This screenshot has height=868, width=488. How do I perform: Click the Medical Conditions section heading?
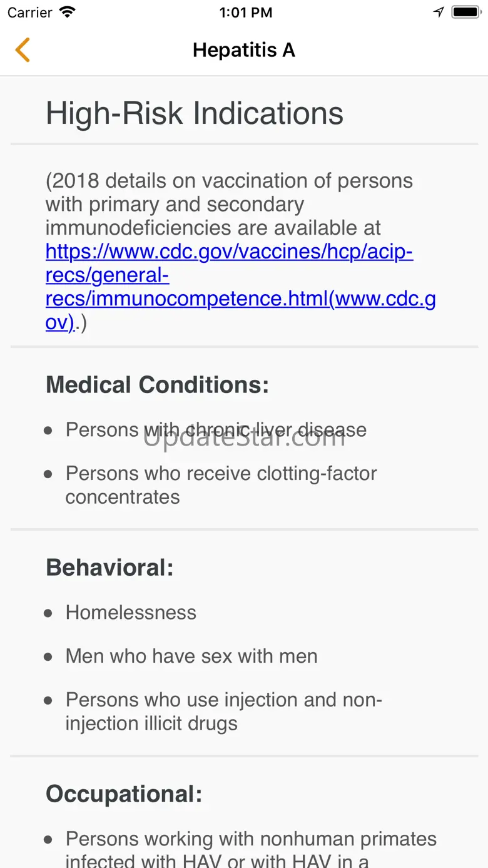click(x=157, y=385)
